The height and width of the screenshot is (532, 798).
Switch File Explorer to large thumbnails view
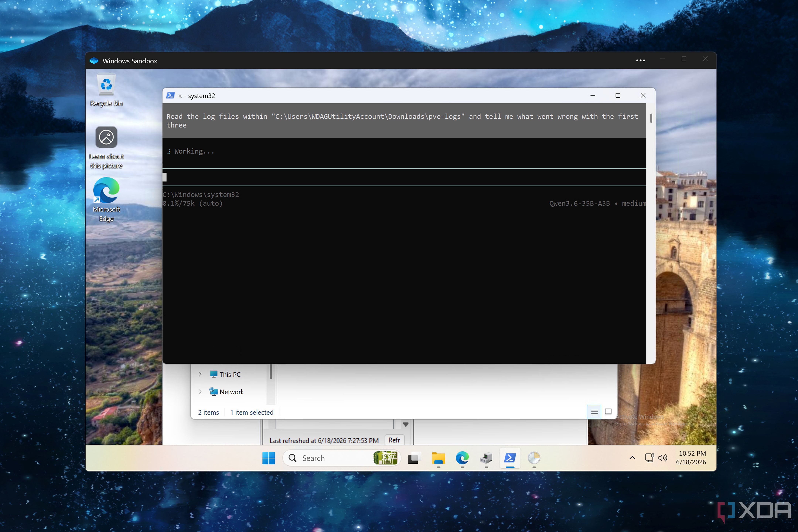(608, 412)
